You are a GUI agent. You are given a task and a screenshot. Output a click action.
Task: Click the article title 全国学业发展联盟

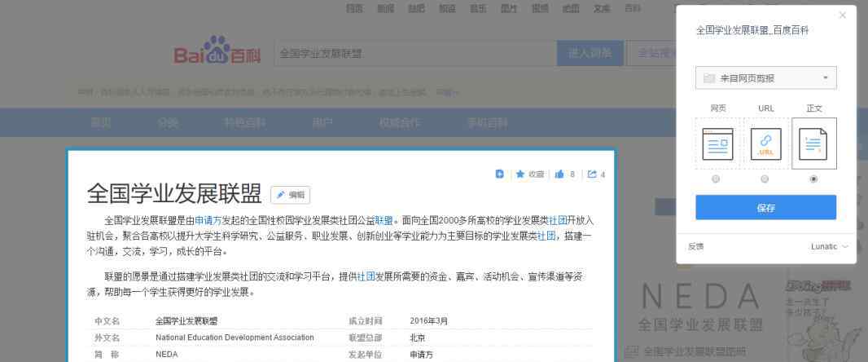tap(173, 194)
